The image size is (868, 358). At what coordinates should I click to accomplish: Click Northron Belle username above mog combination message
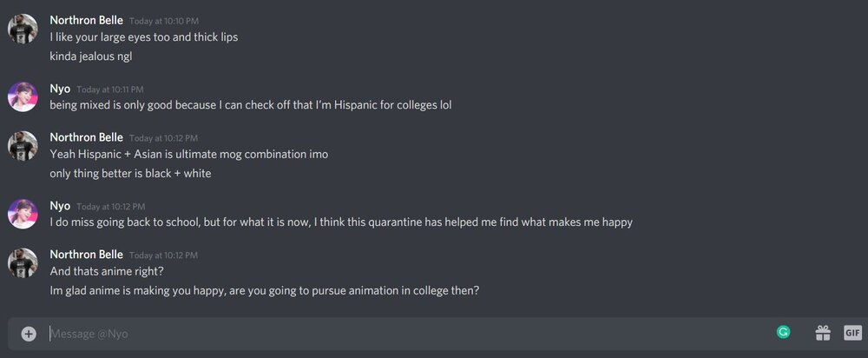pyautogui.click(x=86, y=137)
